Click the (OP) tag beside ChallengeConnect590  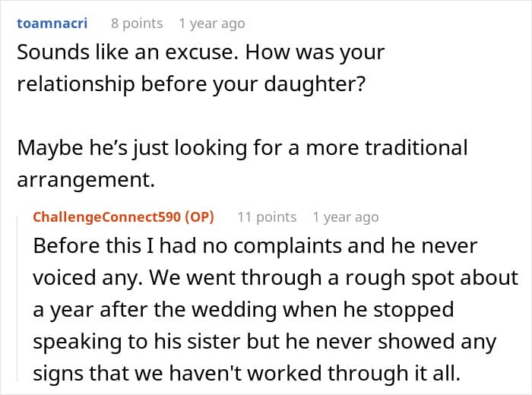tap(199, 217)
